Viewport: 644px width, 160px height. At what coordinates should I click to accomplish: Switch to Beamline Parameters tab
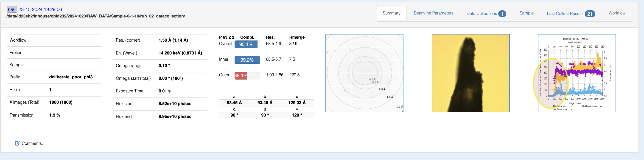(433, 13)
